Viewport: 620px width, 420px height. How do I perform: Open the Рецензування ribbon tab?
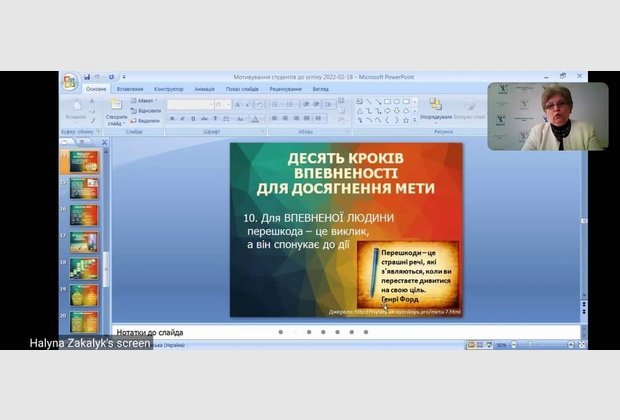click(285, 89)
